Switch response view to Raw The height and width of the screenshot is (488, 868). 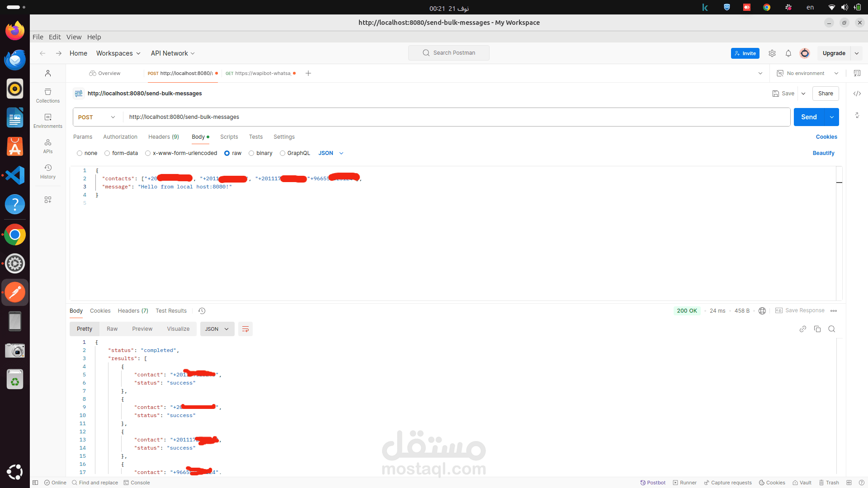pos(112,329)
